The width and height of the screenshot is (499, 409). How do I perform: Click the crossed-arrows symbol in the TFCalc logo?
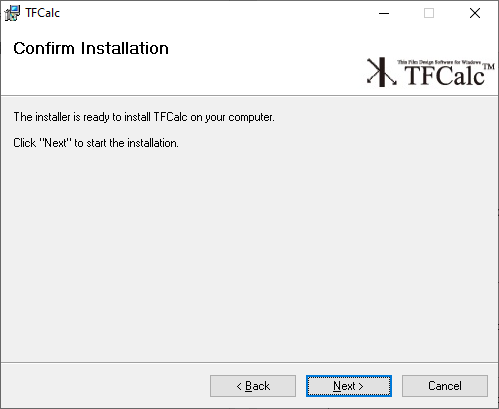coord(382,72)
